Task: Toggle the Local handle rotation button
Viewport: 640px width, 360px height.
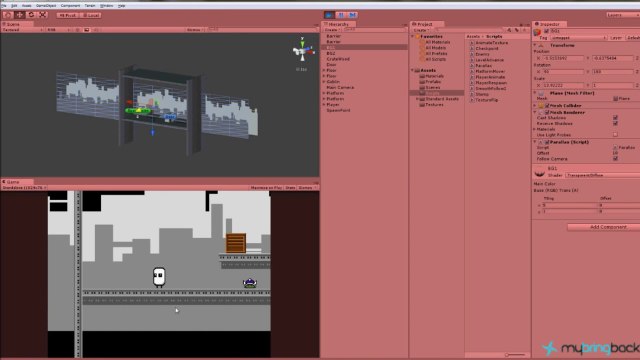Action: [91, 15]
